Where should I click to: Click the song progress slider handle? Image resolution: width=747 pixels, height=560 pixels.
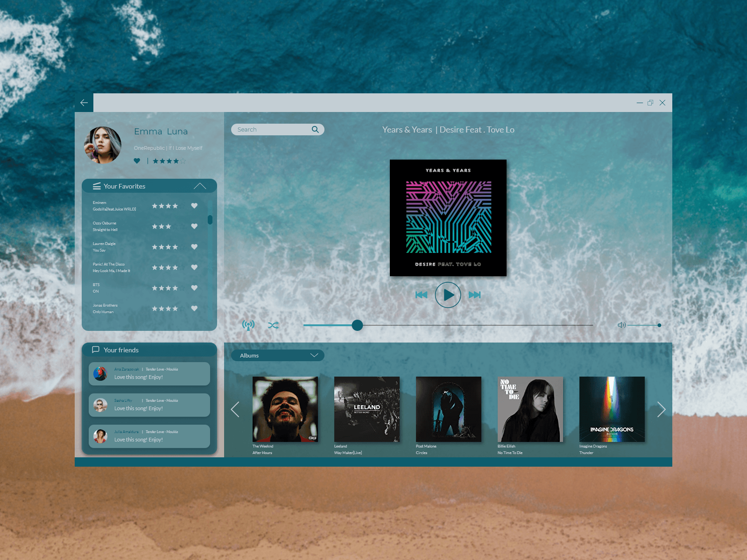pyautogui.click(x=357, y=325)
